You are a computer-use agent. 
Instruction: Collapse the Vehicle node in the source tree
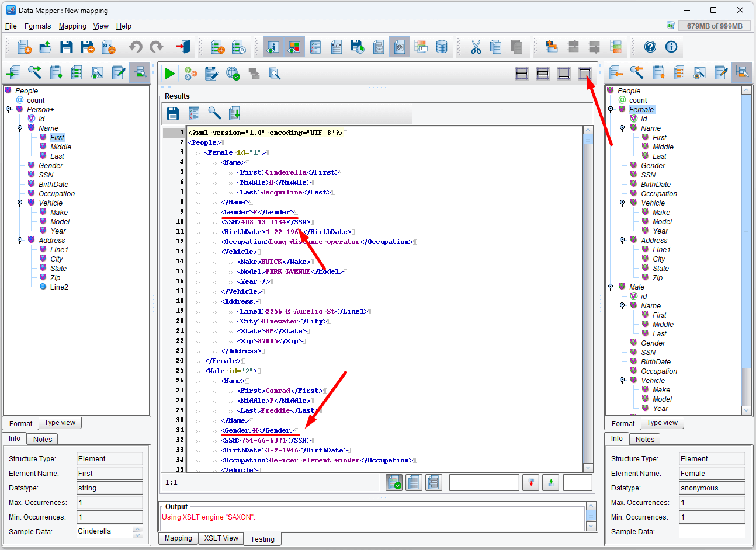(x=20, y=203)
